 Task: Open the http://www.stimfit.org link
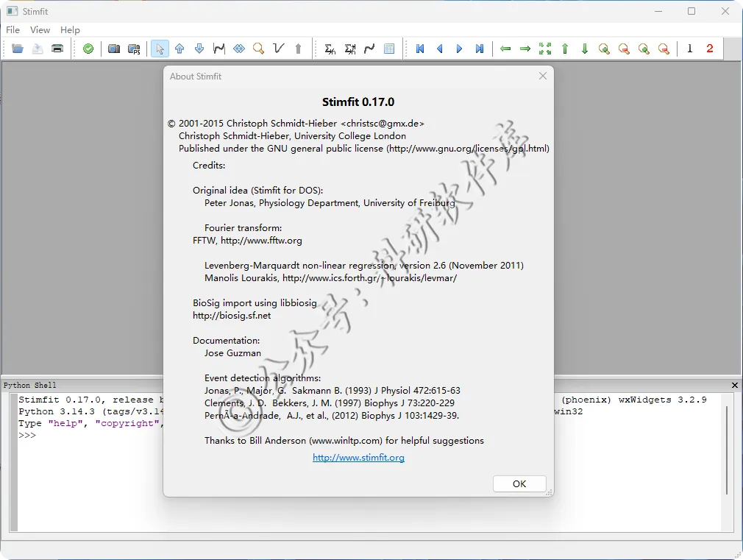(358, 458)
